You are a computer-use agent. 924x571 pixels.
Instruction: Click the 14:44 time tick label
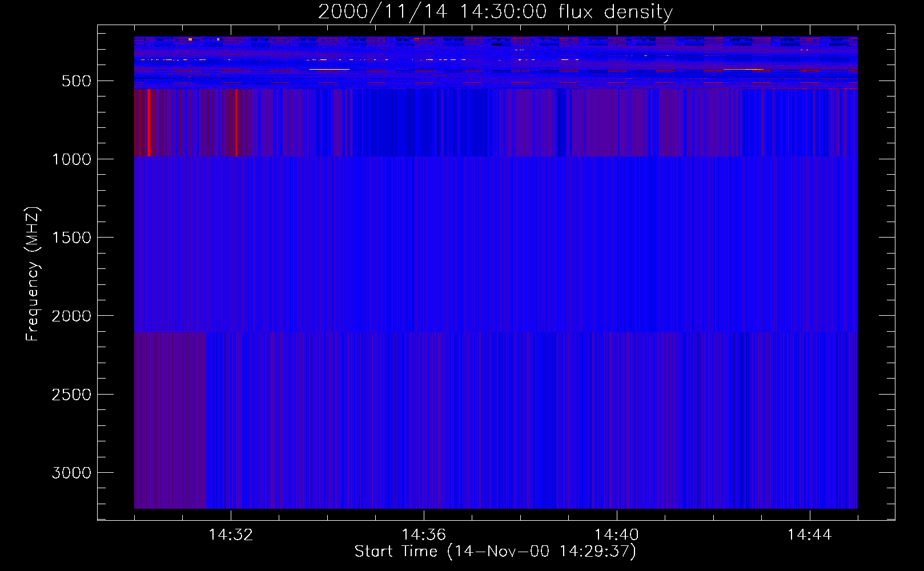tap(810, 535)
